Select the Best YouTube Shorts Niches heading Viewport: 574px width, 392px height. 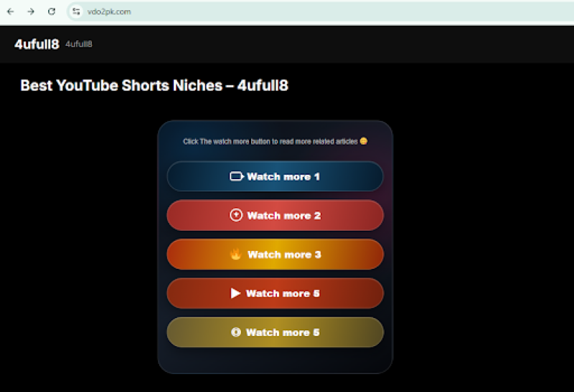154,85
